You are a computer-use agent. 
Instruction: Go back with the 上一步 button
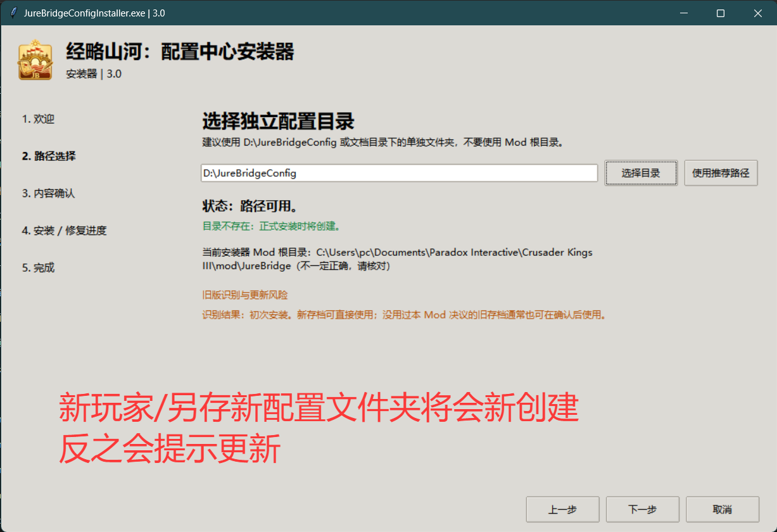(x=562, y=510)
